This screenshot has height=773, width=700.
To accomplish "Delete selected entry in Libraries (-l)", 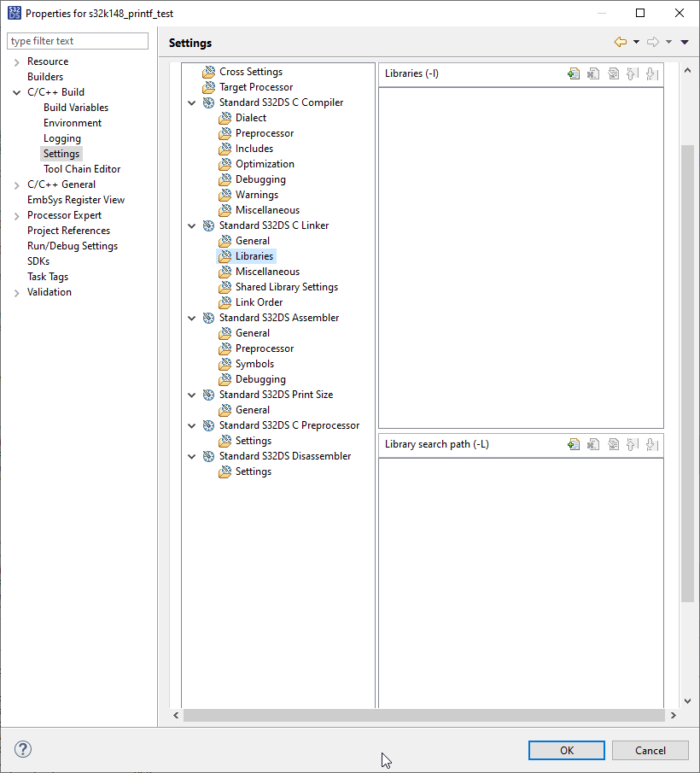I will click(x=593, y=74).
